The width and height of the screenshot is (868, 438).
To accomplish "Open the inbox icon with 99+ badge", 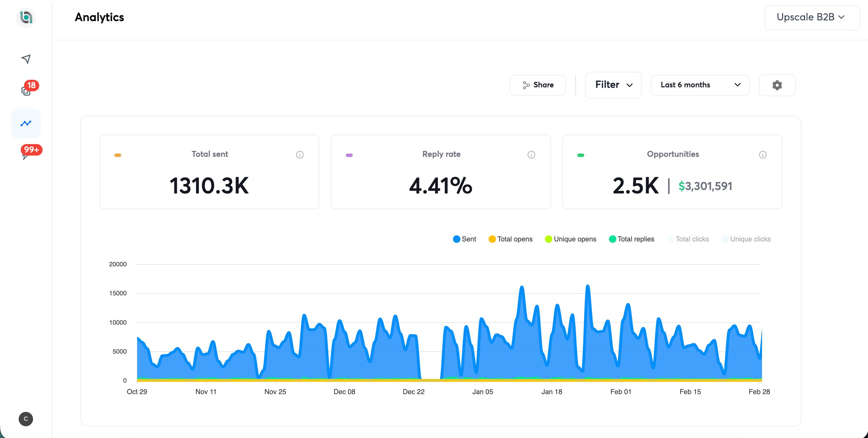I will click(x=26, y=155).
